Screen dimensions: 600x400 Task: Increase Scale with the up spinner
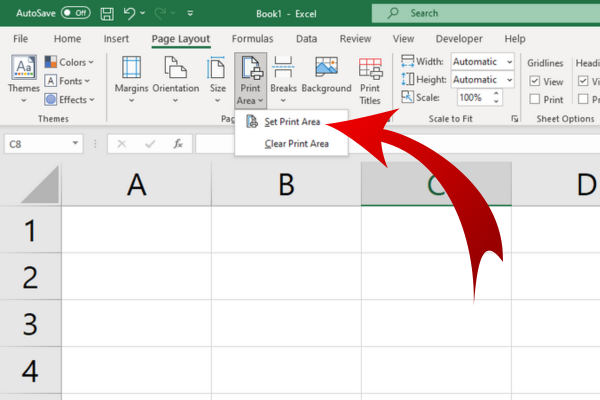click(x=496, y=93)
